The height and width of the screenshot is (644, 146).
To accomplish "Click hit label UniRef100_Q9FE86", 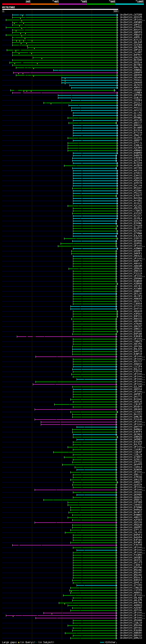I will (131, 95).
